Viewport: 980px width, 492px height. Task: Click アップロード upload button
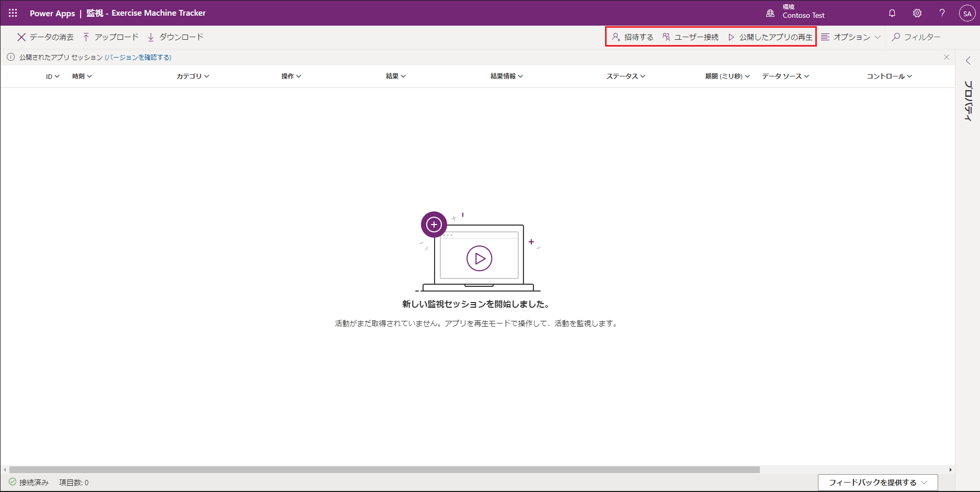[x=111, y=37]
